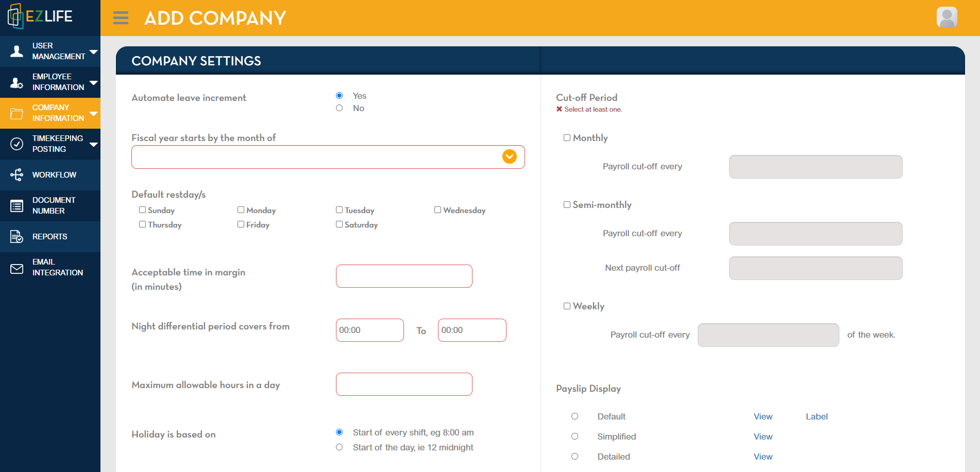
Task: Select No for automate leave increment
Action: (x=339, y=108)
